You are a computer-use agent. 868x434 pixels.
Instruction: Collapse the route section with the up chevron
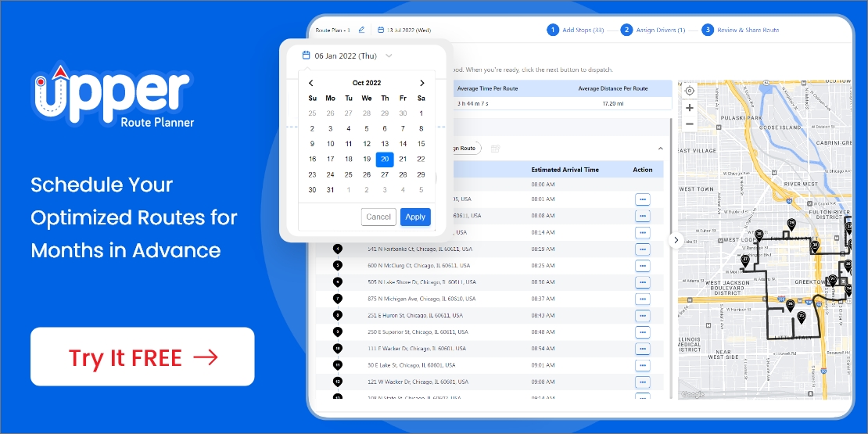click(x=660, y=149)
